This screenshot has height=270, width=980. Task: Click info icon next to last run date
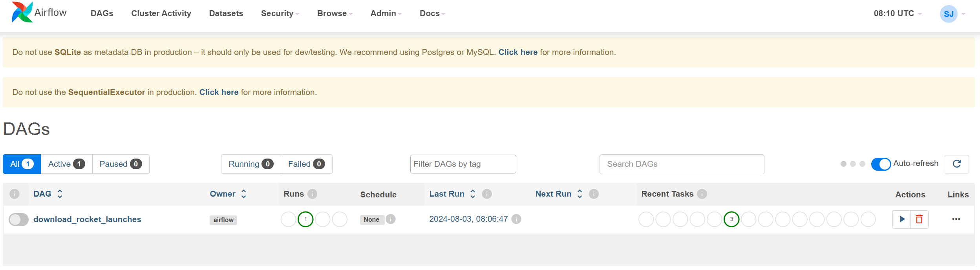point(517,219)
